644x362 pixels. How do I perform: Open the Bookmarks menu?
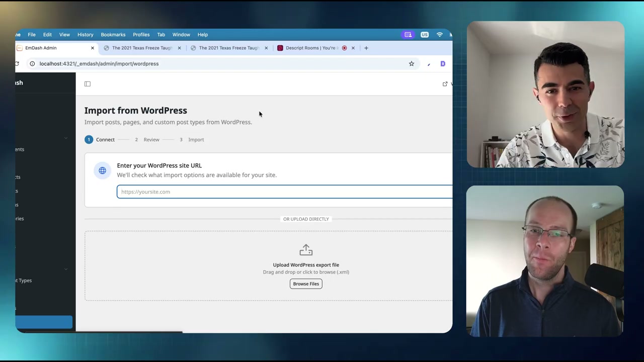click(x=113, y=35)
